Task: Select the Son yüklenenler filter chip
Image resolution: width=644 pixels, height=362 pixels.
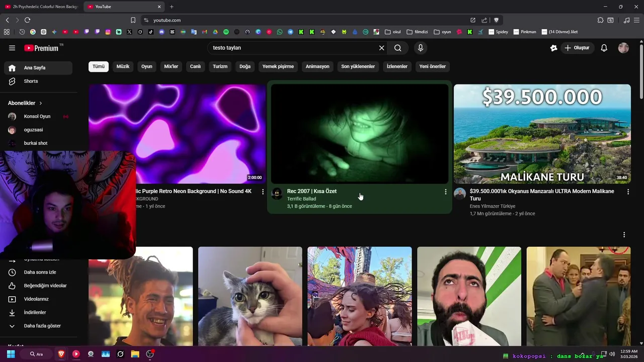Action: (x=358, y=66)
